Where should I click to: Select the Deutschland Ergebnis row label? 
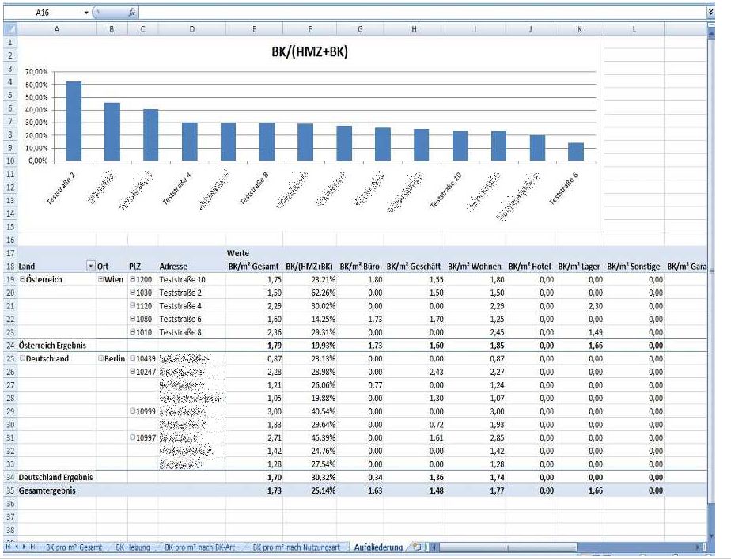click(x=55, y=477)
